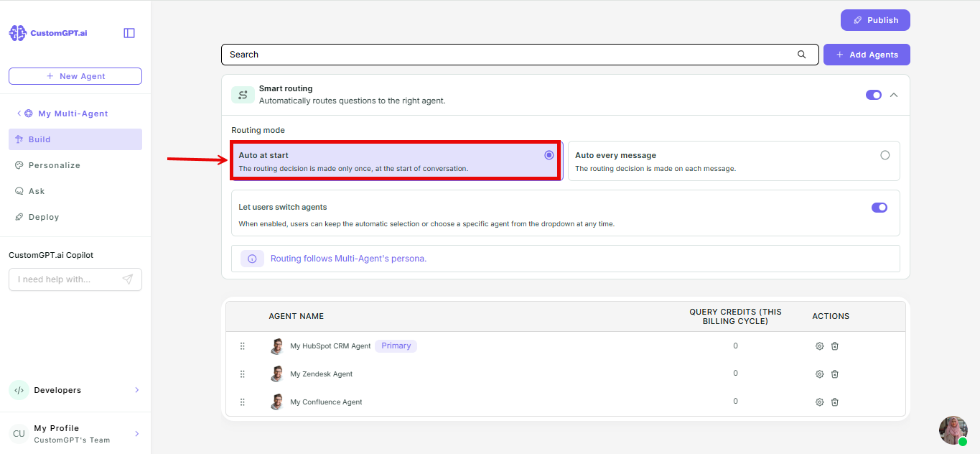Click the My Multi-Agent title link
This screenshot has width=980, height=454.
coord(73,114)
